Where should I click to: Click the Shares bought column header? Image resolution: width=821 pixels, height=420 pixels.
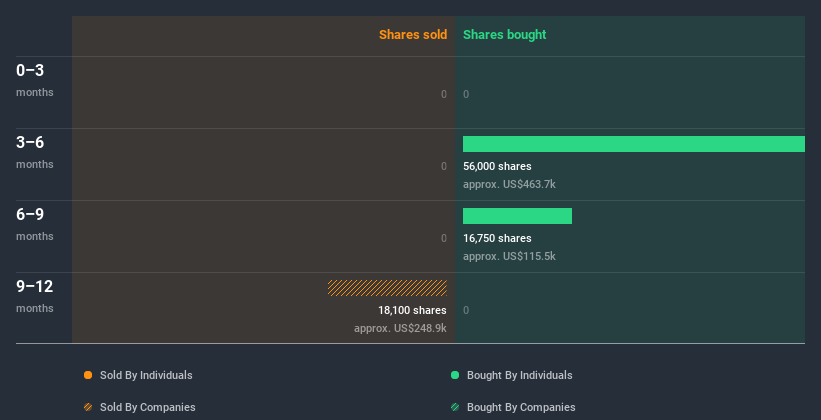click(x=505, y=35)
